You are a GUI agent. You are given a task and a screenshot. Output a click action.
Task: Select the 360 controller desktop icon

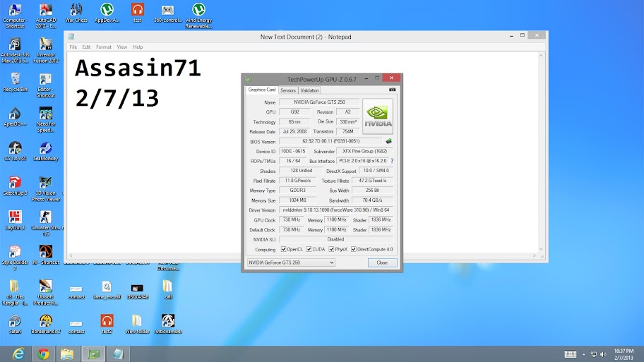[x=168, y=13]
